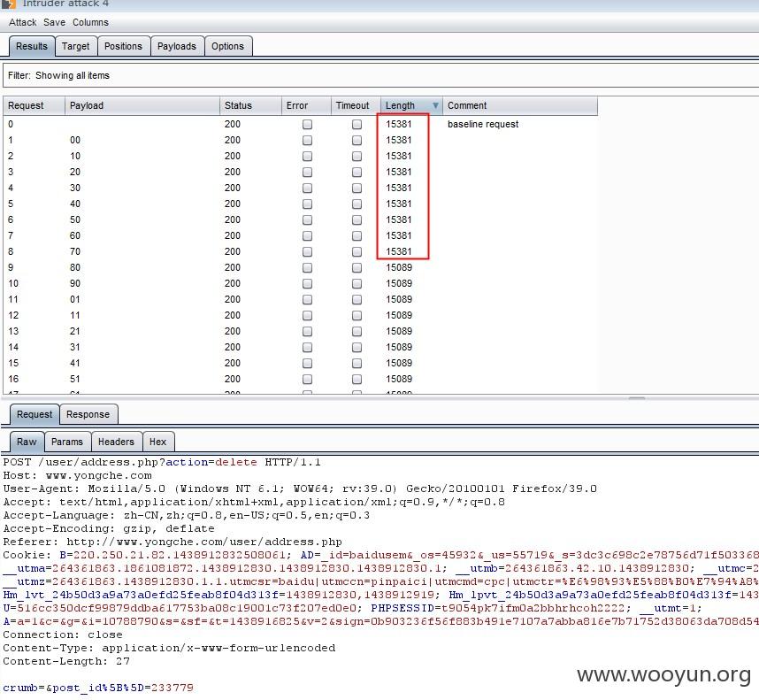Click the POST /user/address.php request line

pos(162,462)
